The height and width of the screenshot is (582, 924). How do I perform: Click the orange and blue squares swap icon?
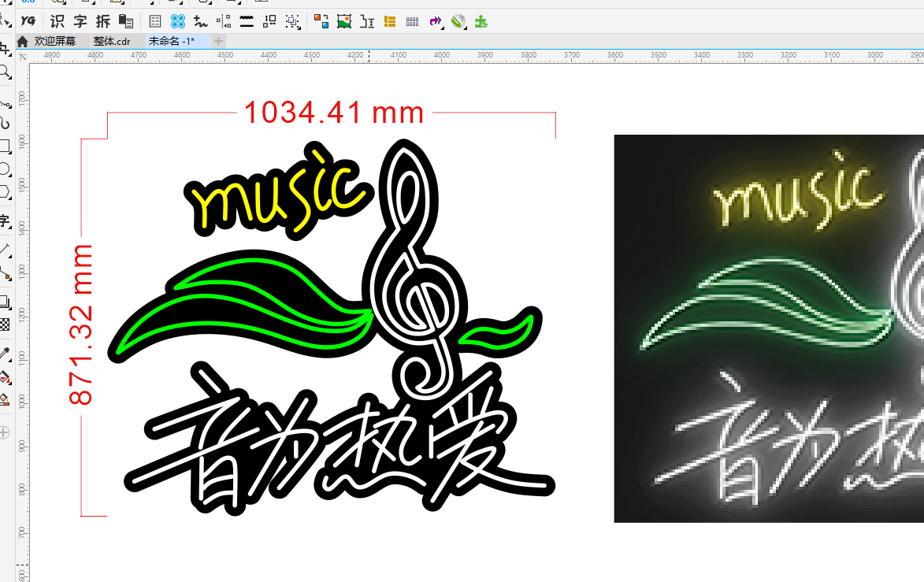(321, 22)
